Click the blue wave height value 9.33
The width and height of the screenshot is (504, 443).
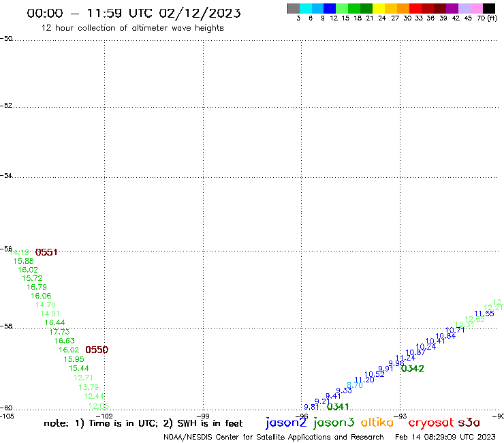click(x=344, y=391)
